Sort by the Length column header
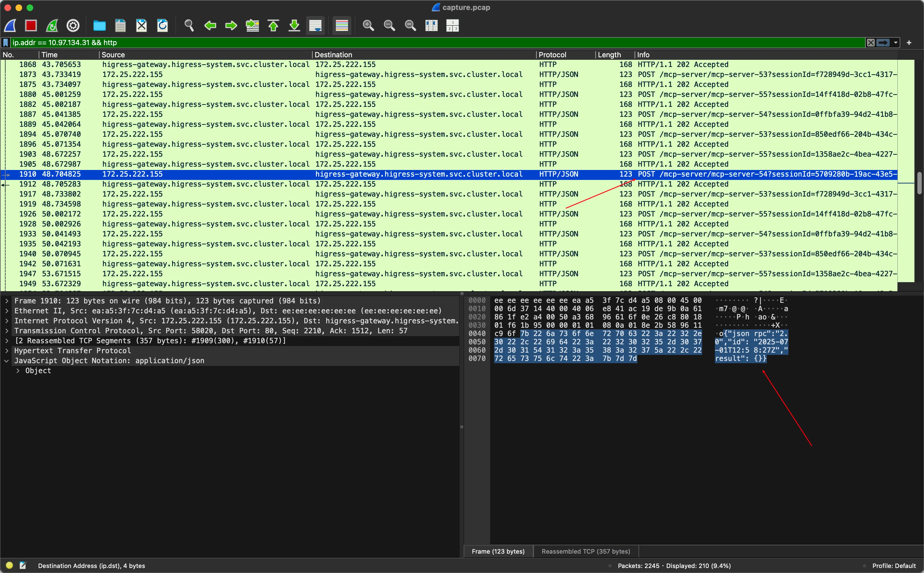 [615, 55]
